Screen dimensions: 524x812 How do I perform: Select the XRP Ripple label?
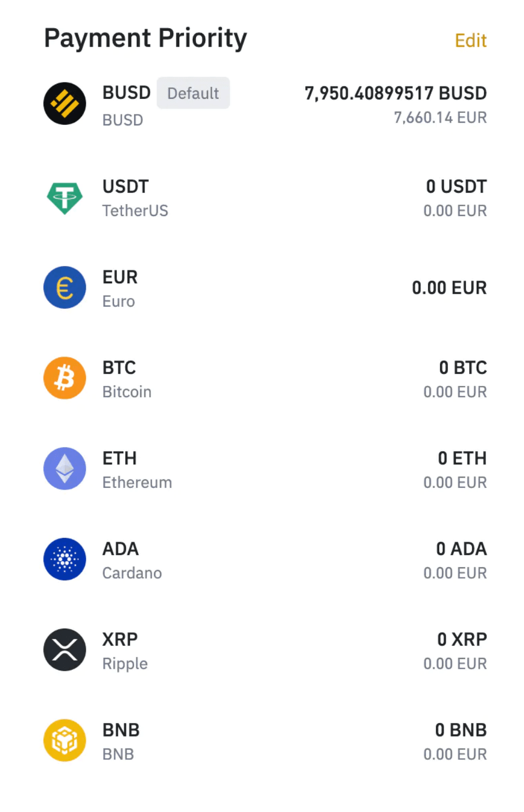pos(125,651)
